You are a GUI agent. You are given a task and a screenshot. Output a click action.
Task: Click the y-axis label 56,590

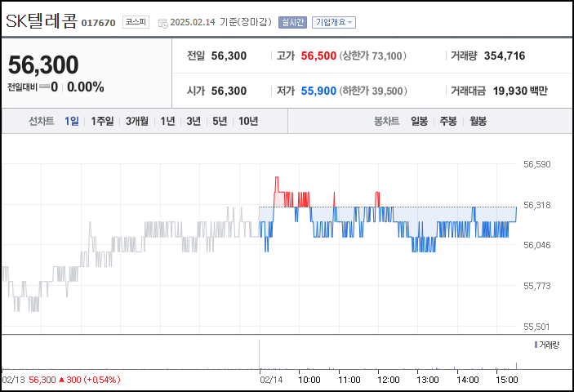point(537,164)
